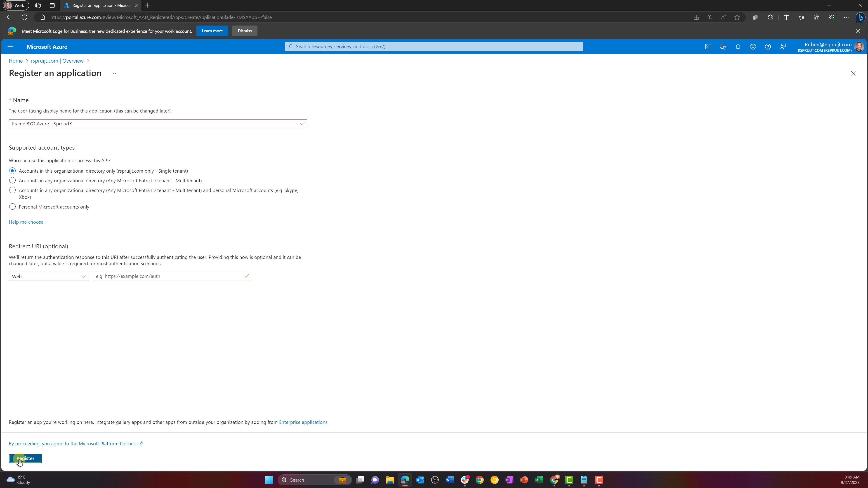Open the ellipsis menu beside Register an application
The width and height of the screenshot is (868, 488).
[113, 73]
